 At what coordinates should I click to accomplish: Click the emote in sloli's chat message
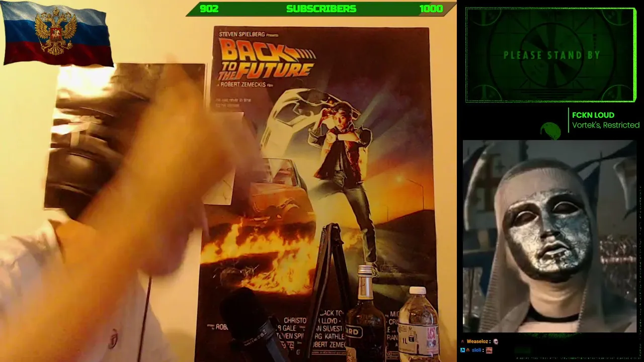pyautogui.click(x=489, y=350)
